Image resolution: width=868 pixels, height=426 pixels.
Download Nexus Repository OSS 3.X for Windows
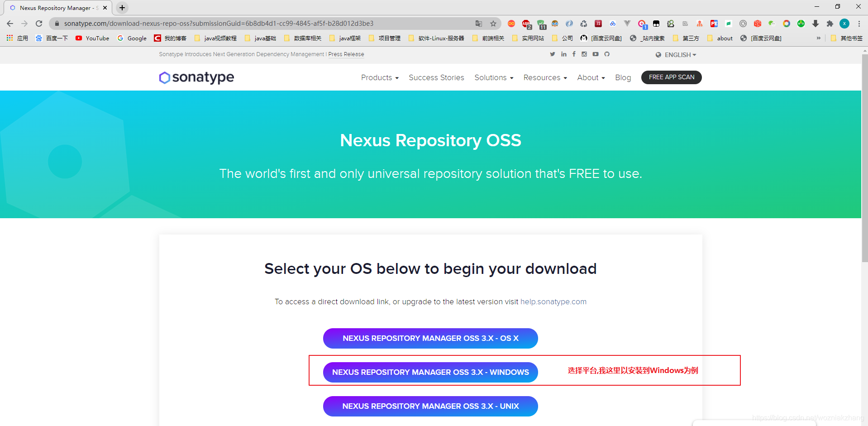tap(430, 372)
